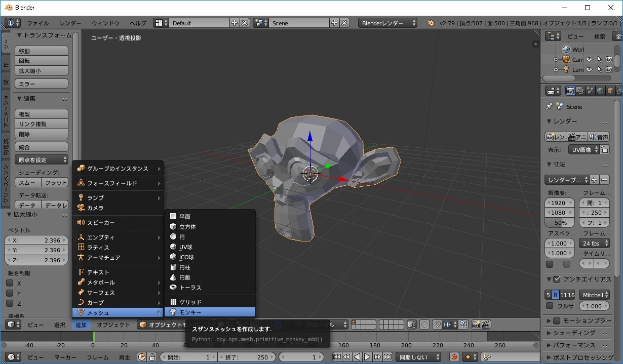Viewport: 623px width, 364px height.
Task: Click the Delete (削除) button
Action: click(42, 134)
